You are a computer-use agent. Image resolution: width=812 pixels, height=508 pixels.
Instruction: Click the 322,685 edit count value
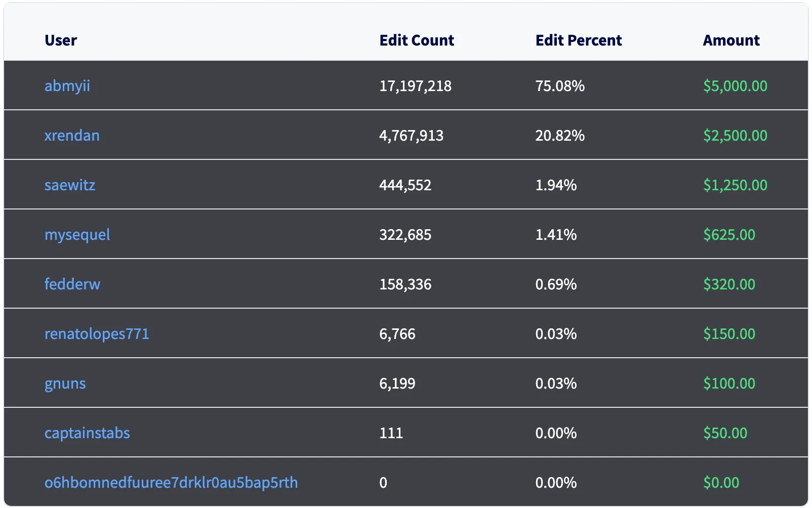pyautogui.click(x=405, y=235)
